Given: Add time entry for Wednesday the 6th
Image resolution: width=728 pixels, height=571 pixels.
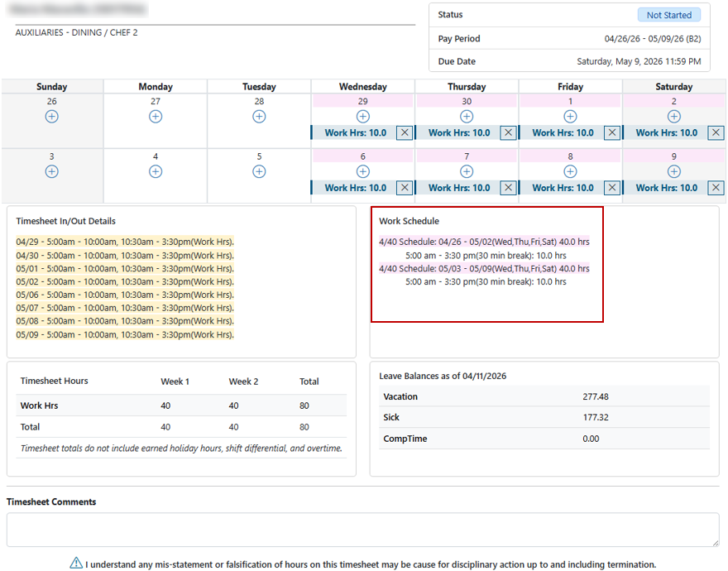Looking at the screenshot, I should tap(363, 171).
